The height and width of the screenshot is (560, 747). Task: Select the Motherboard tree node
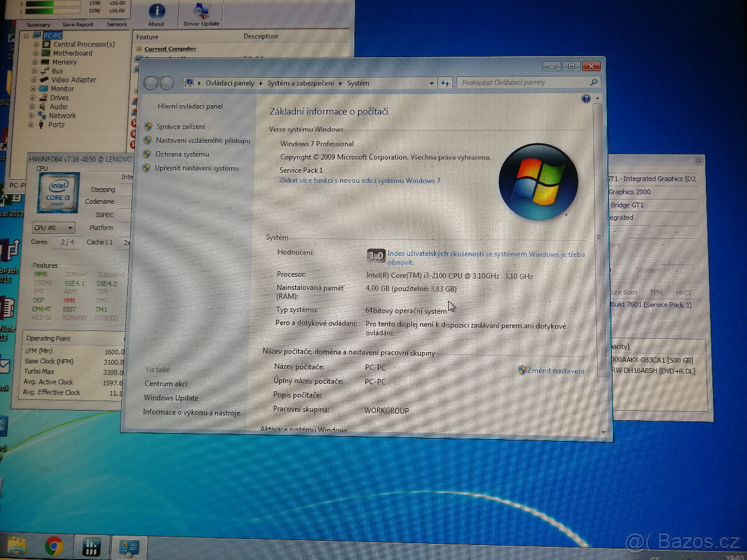[x=72, y=54]
